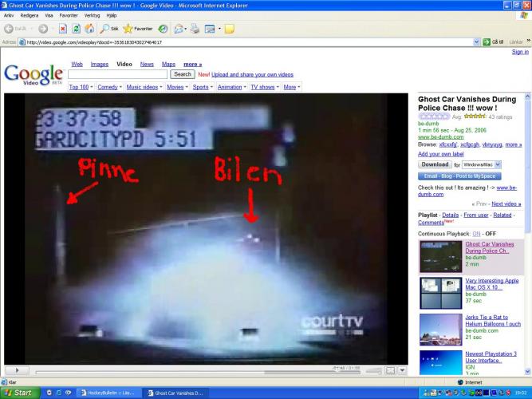Seek along the video progress bar
Image resolution: width=532 pixels, height=399 pixels.
tap(198, 373)
